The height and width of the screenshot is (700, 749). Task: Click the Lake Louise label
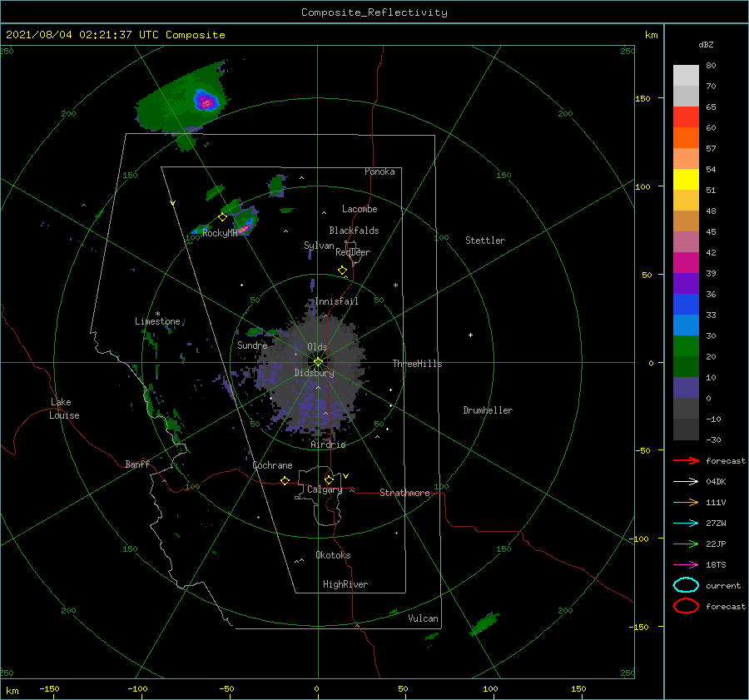[x=65, y=409]
